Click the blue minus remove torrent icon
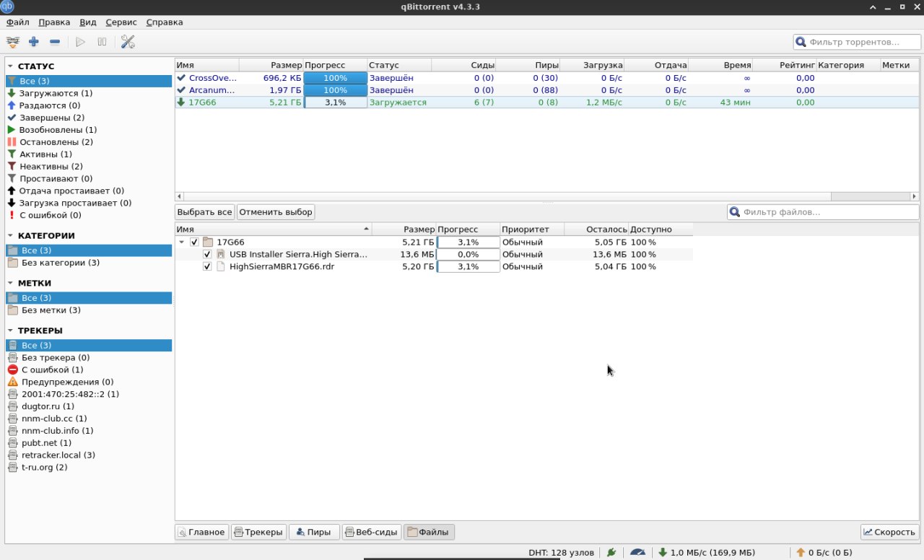This screenshot has height=560, width=924. tap(55, 43)
